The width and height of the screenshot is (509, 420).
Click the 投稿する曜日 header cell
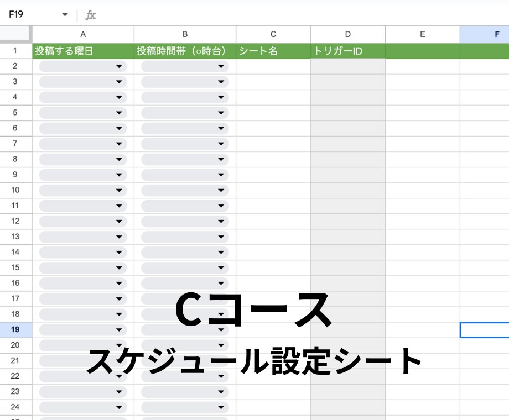click(x=83, y=51)
